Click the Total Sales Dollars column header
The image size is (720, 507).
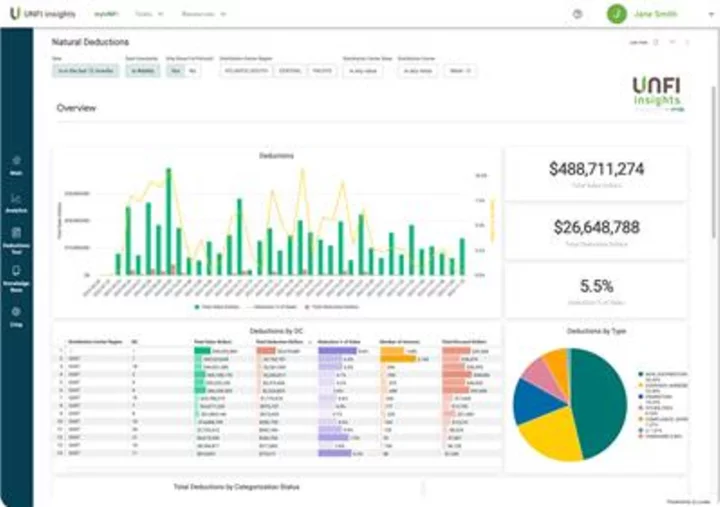210,341
